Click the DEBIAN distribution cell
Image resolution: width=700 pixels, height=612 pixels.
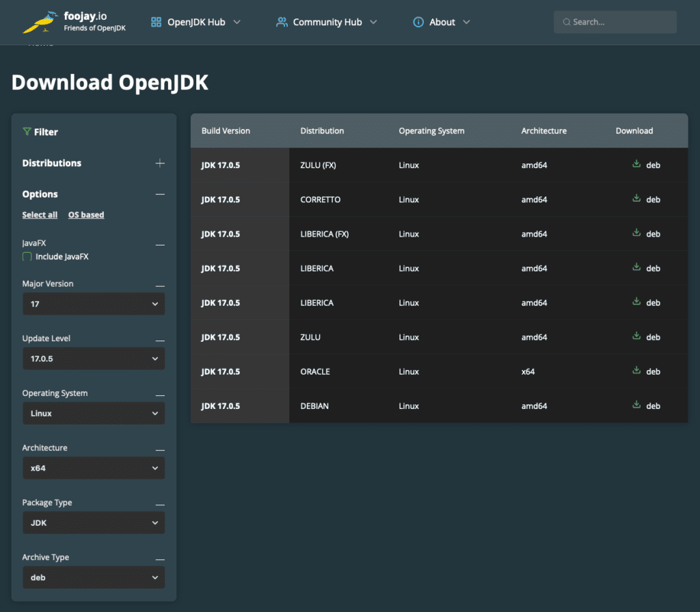(x=314, y=406)
